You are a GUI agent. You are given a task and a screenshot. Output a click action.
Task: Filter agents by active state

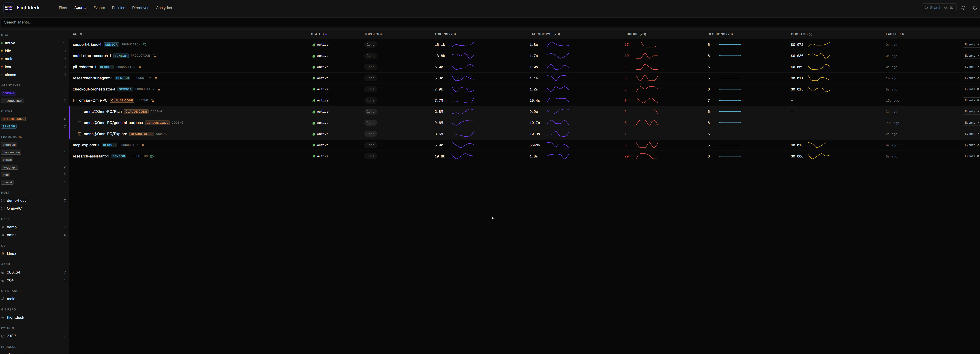(x=34, y=43)
